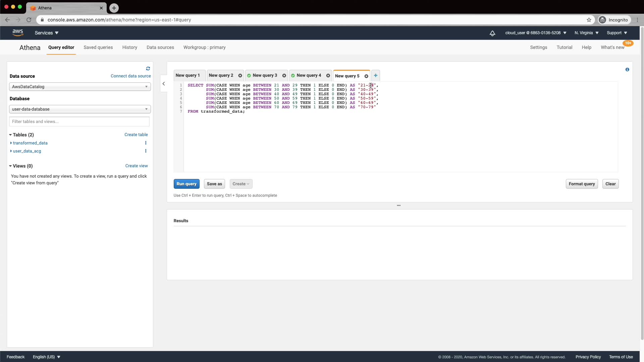Click the Filter tables and views field
This screenshot has height=362, width=644.
(x=79, y=122)
